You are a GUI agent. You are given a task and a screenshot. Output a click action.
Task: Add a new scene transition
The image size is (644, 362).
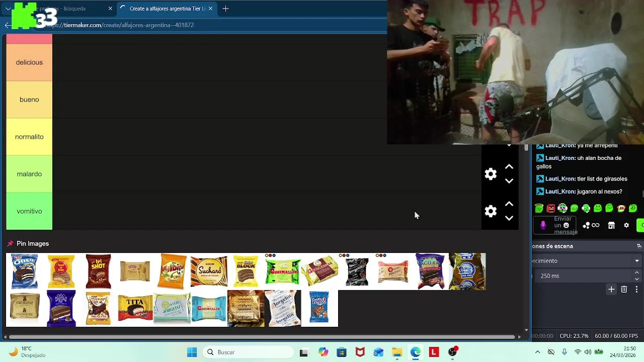[x=611, y=290]
